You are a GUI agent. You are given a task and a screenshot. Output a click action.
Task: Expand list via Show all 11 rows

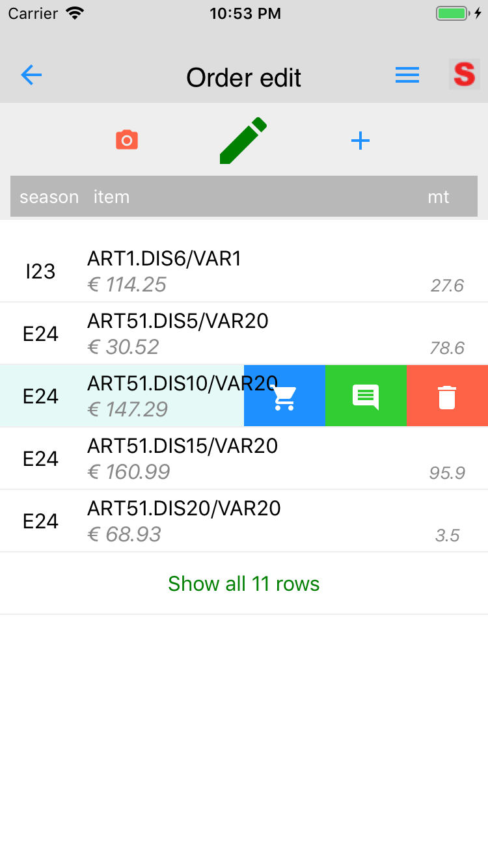(x=244, y=584)
